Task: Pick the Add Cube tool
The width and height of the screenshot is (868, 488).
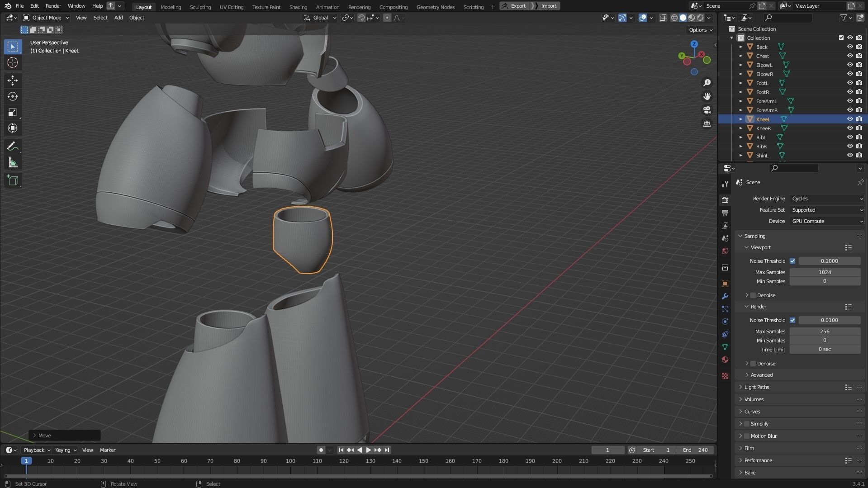Action: point(13,180)
